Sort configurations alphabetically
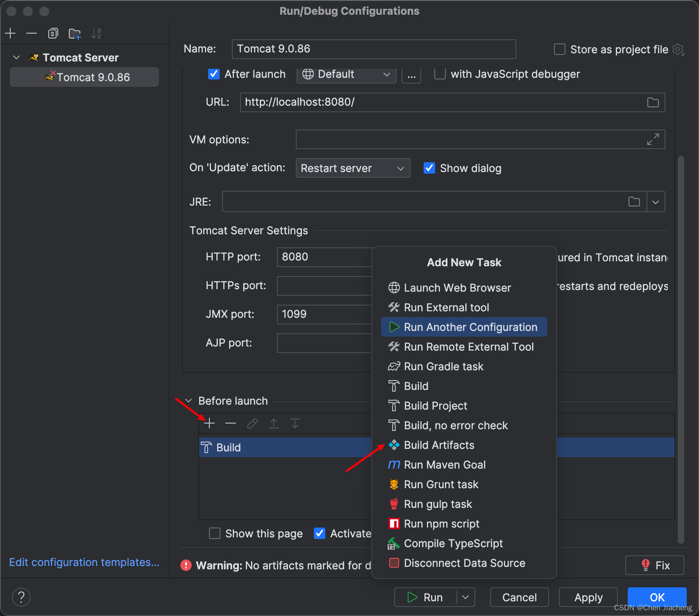 pyautogui.click(x=96, y=34)
